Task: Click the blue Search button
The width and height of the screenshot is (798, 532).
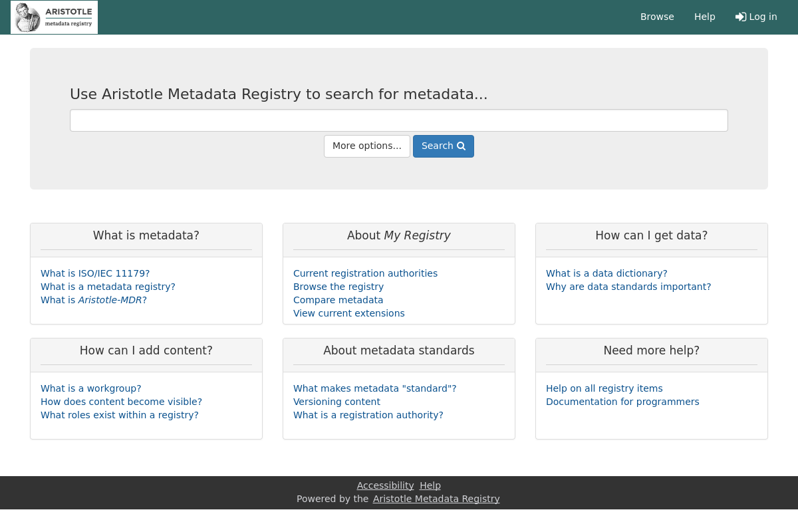Action: 444,146
